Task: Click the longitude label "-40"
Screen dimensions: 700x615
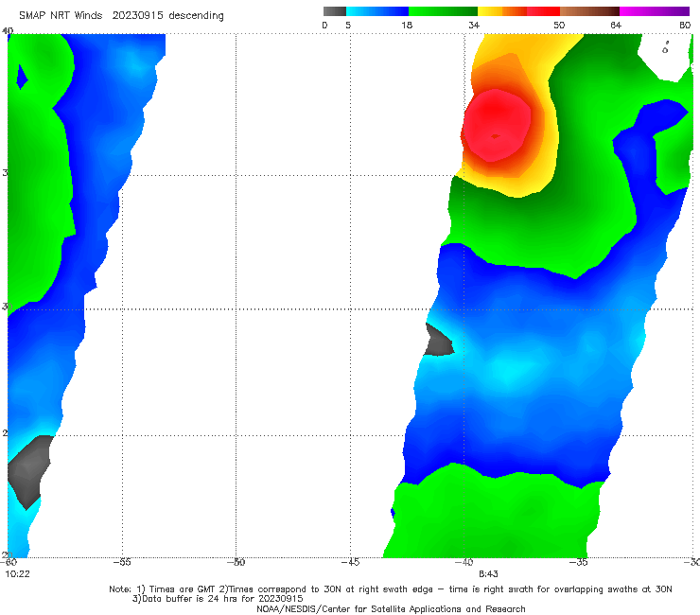Action: click(x=464, y=562)
